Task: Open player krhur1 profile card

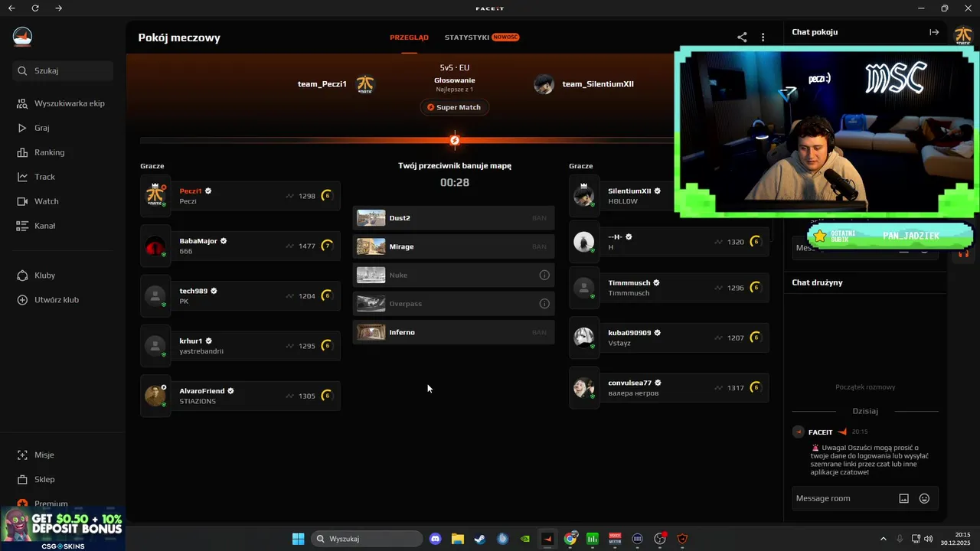Action: 240,346
